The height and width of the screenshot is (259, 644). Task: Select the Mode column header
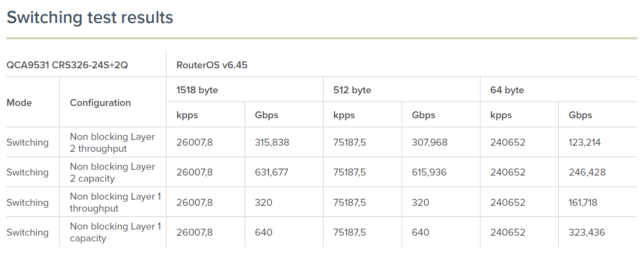coord(19,103)
